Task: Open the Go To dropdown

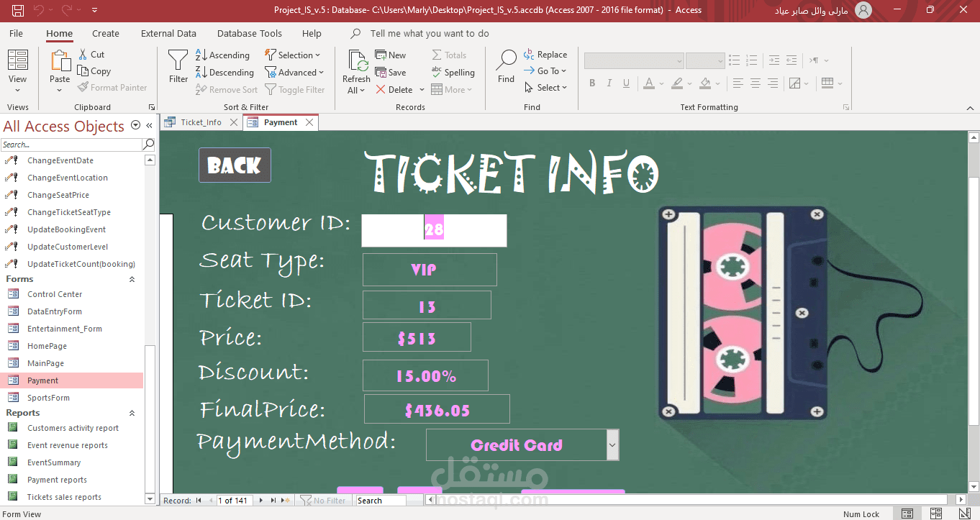Action: [x=545, y=71]
